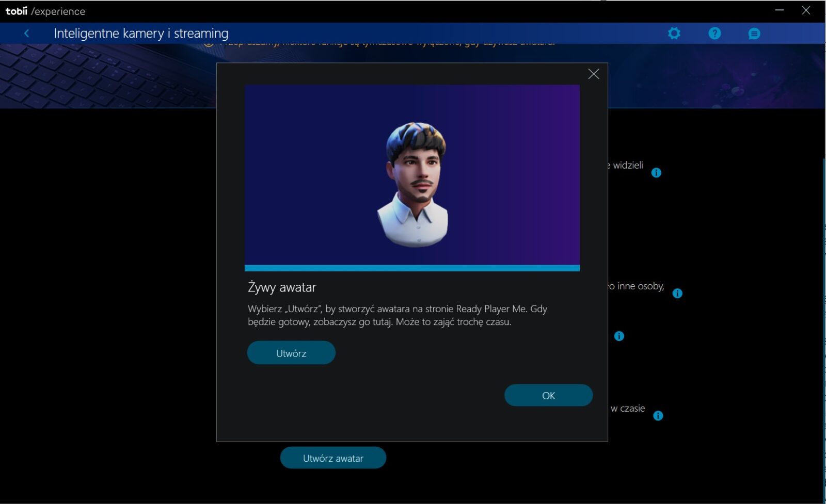The image size is (826, 504).
Task: Confirm the dialog with OK
Action: 548,396
